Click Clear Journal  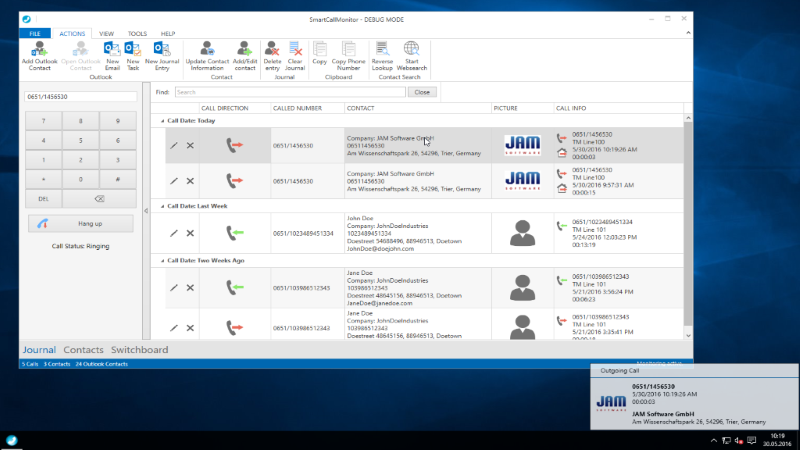295,56
